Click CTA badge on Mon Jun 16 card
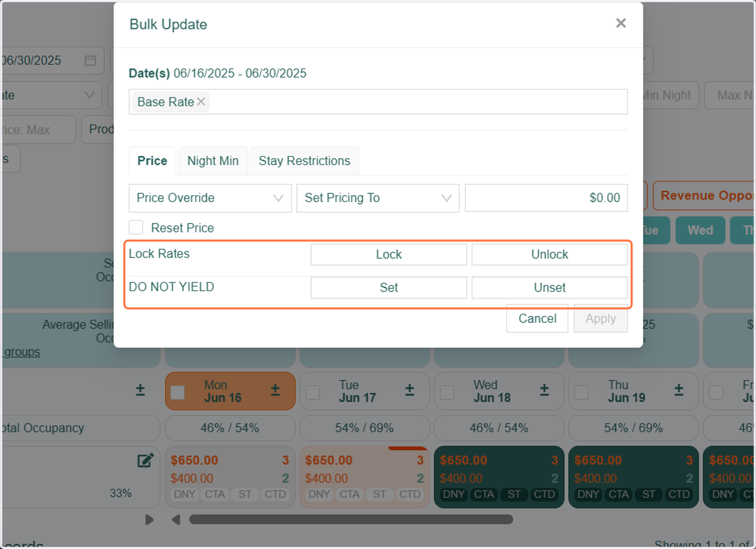 [215, 494]
